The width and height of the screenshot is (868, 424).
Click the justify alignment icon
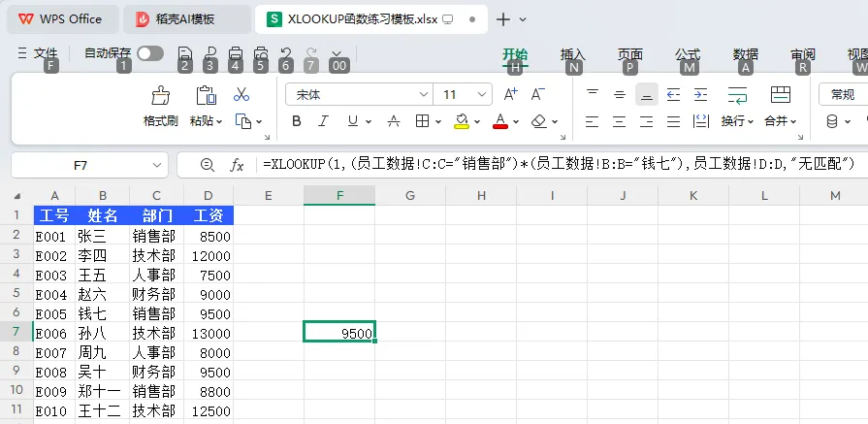tap(673, 121)
